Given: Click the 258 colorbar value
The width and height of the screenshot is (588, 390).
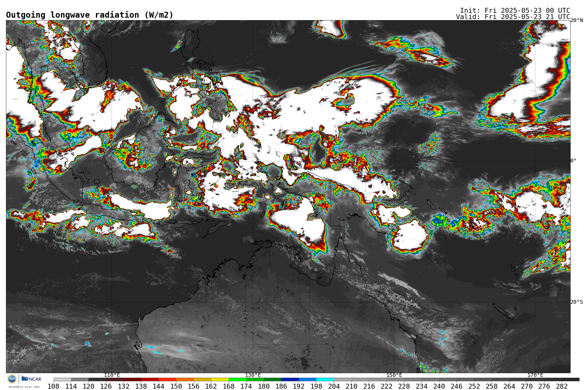Looking at the screenshot, I should [492, 386].
